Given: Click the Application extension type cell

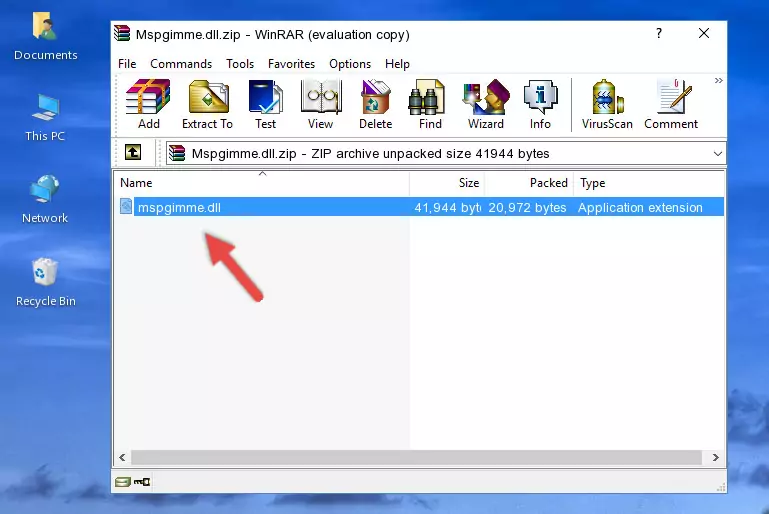Looking at the screenshot, I should point(640,207).
